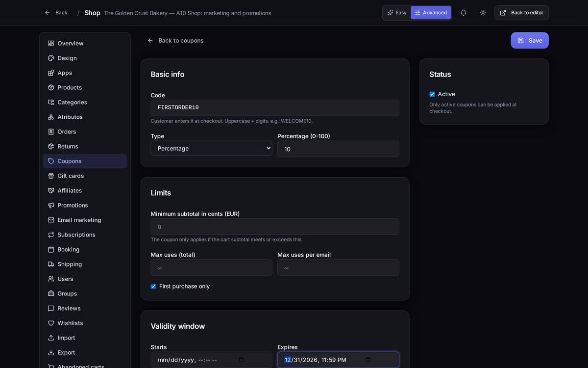Click Back to editor button

pyautogui.click(x=521, y=13)
